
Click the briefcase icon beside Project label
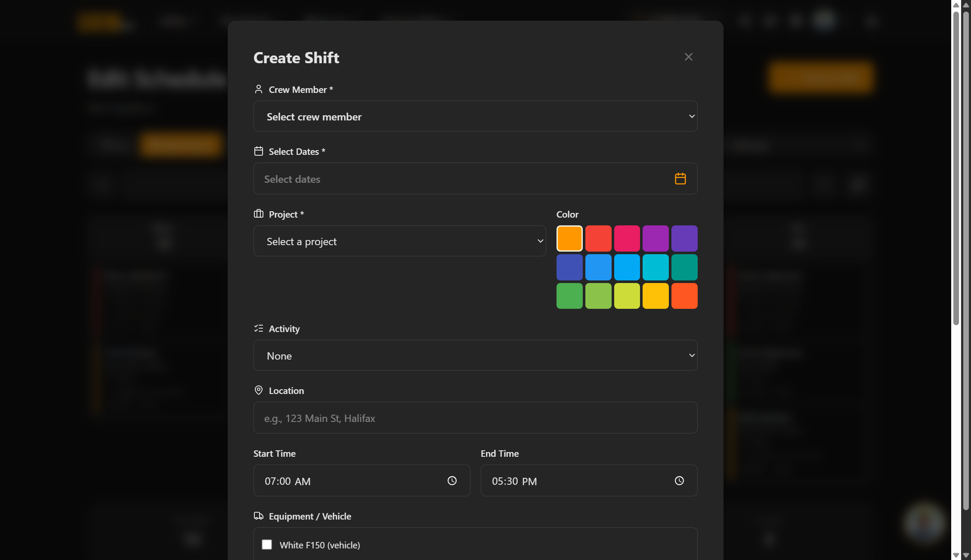258,214
